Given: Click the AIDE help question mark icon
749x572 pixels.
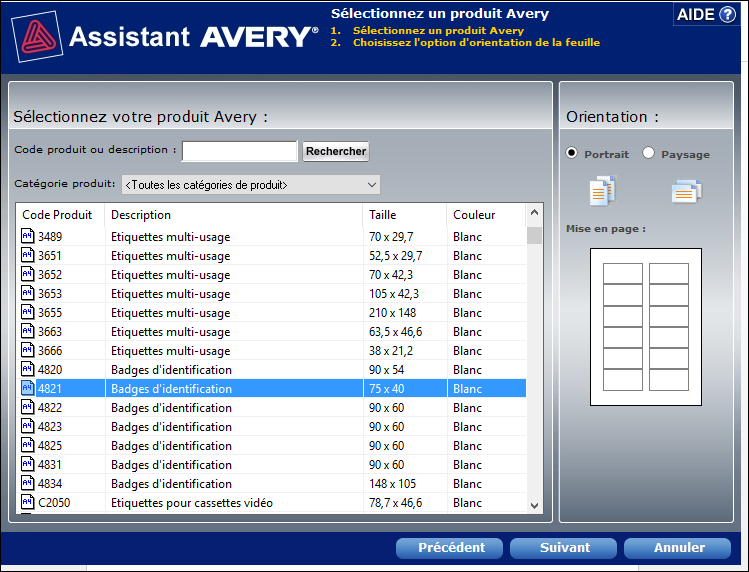Looking at the screenshot, I should pos(728,15).
